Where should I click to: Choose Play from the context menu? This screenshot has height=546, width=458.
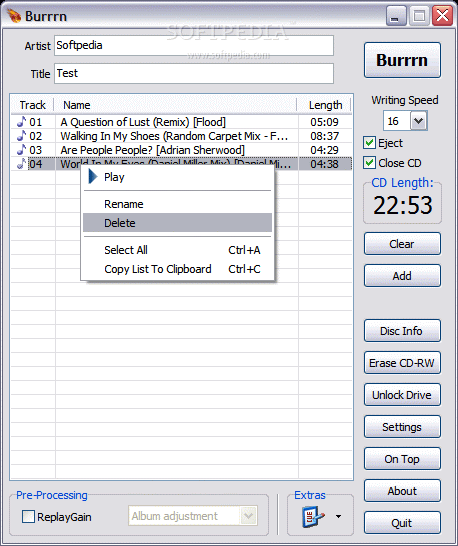(x=177, y=177)
